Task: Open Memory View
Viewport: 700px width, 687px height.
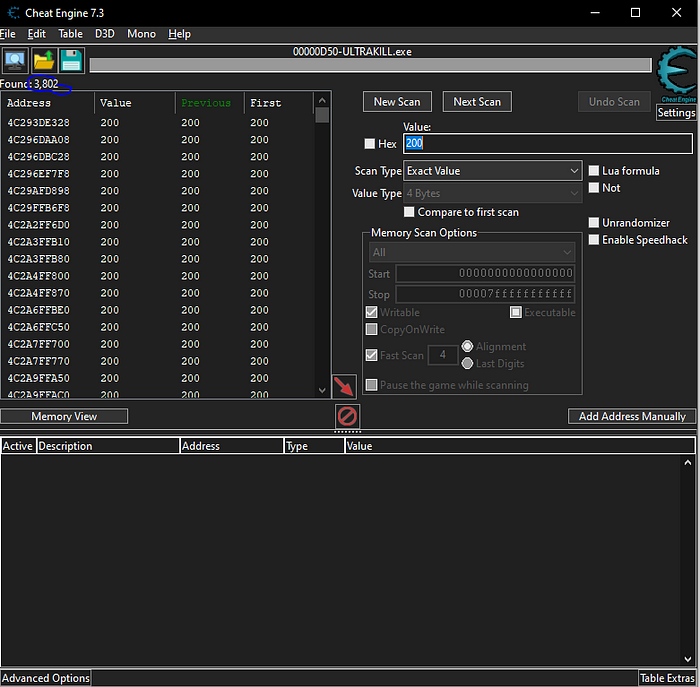Action: coord(64,416)
